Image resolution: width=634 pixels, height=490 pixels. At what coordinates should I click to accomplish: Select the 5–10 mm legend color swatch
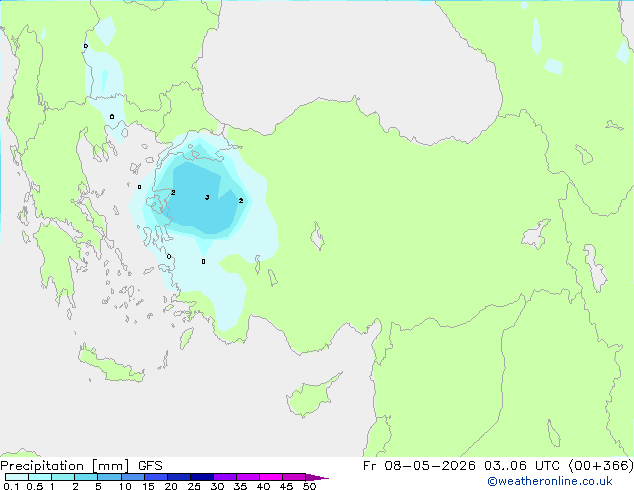coord(109,477)
